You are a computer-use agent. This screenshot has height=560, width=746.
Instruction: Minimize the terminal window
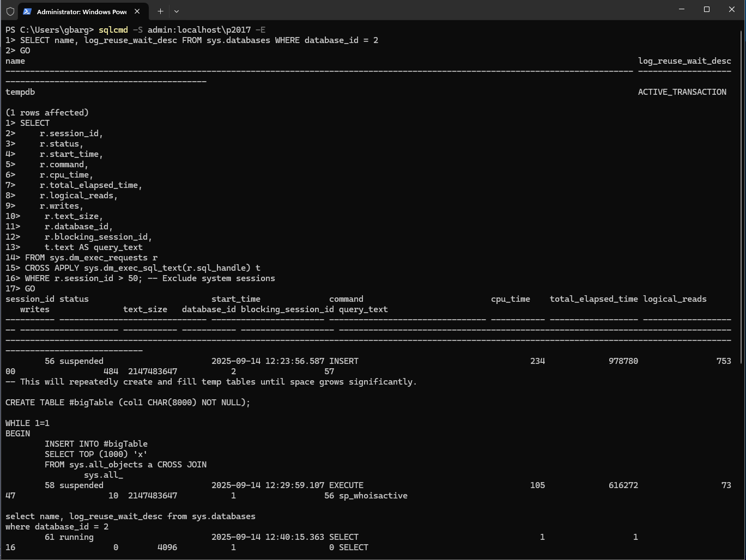682,10
